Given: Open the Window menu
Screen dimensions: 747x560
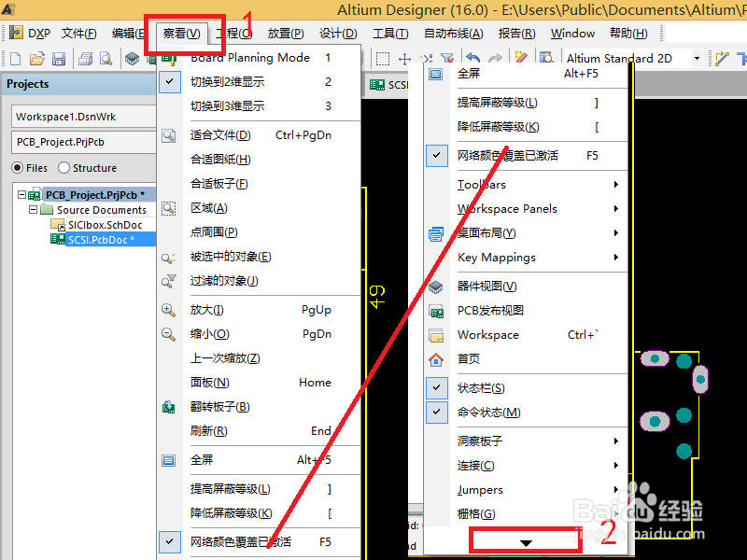Looking at the screenshot, I should point(572,33).
